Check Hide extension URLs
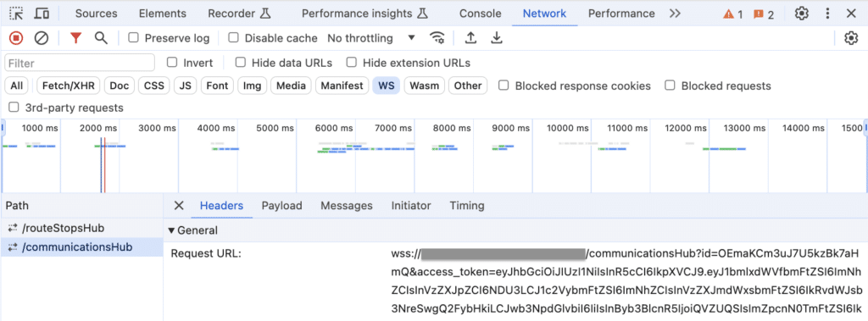Screen dimensions: 868x321 [x=352, y=62]
